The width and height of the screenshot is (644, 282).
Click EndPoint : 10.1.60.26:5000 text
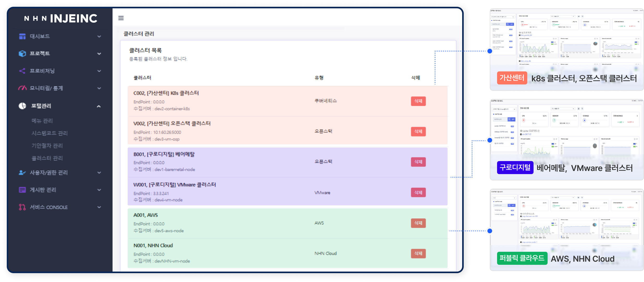tap(157, 132)
